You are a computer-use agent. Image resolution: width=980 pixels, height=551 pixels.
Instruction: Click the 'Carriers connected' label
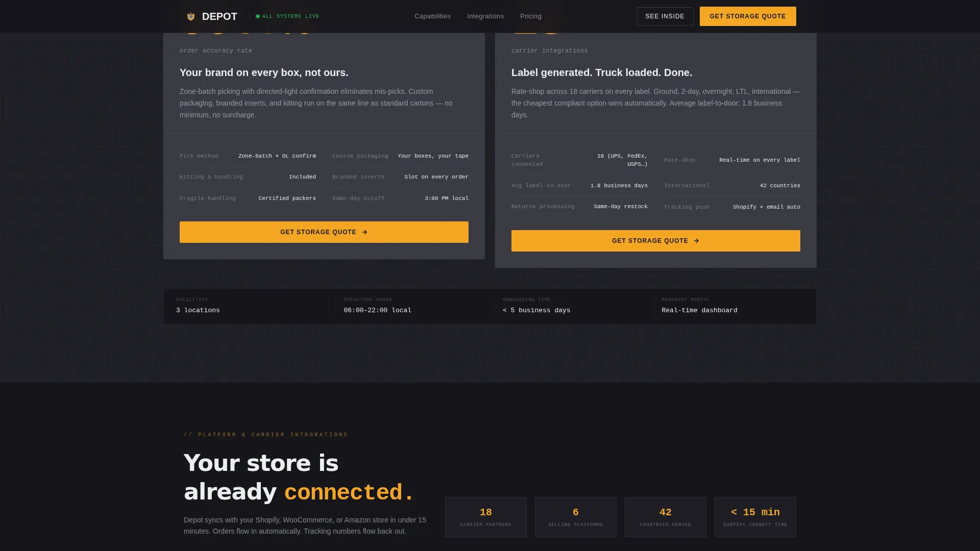[x=527, y=160]
